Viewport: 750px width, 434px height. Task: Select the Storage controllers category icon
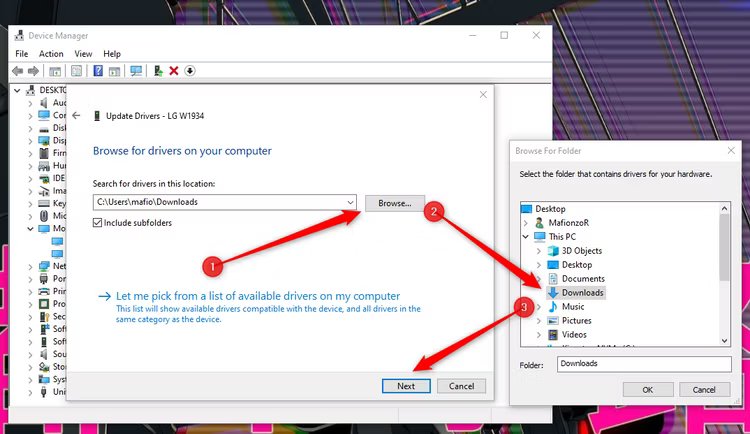tap(44, 367)
